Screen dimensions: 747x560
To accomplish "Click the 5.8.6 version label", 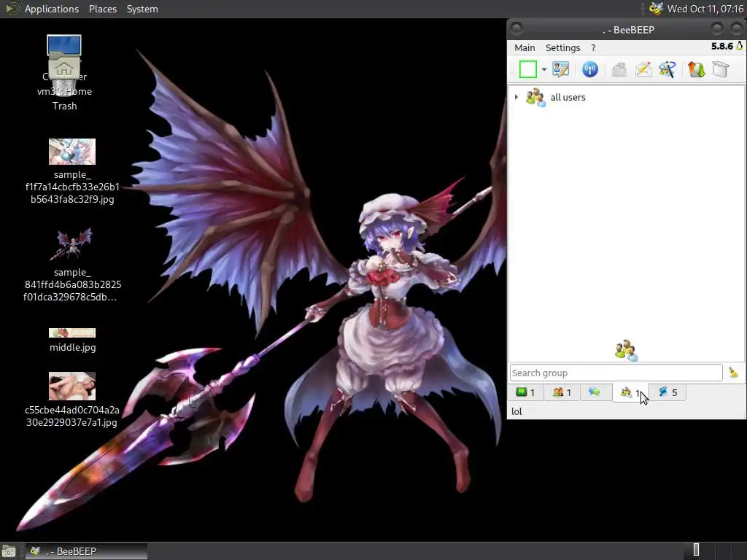I will coord(721,46).
